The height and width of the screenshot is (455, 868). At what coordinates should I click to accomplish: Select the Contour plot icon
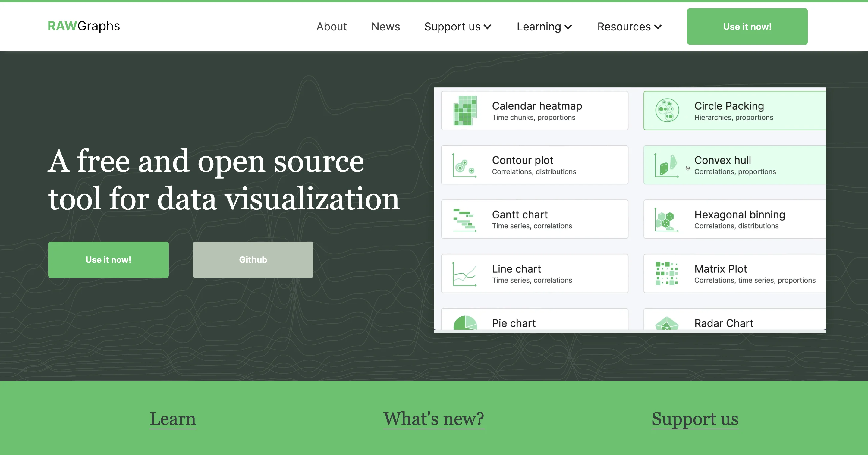pyautogui.click(x=464, y=165)
